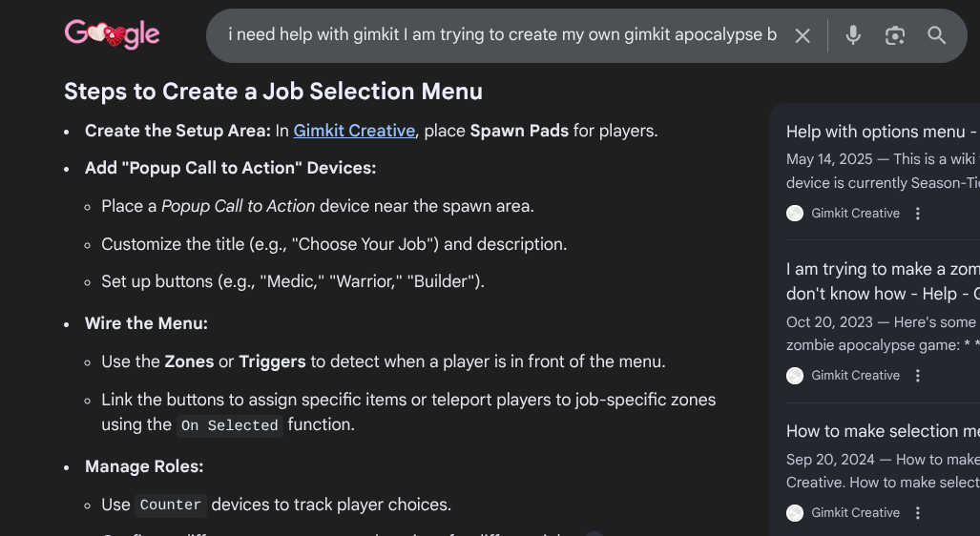Image resolution: width=980 pixels, height=536 pixels.
Task: Open the three-dot menu for the zombie game result
Action: (x=918, y=376)
